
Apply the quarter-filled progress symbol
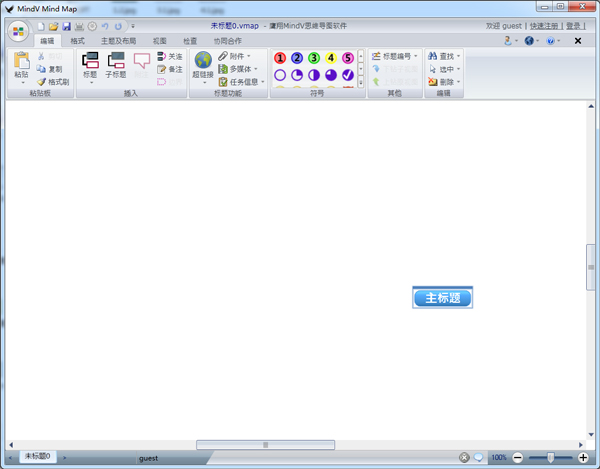297,75
